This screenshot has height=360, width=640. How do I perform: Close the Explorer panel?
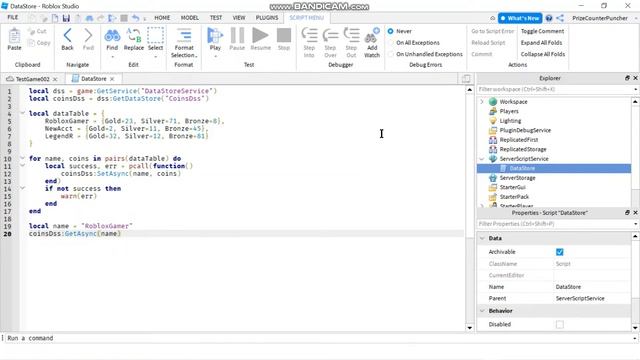tap(635, 78)
